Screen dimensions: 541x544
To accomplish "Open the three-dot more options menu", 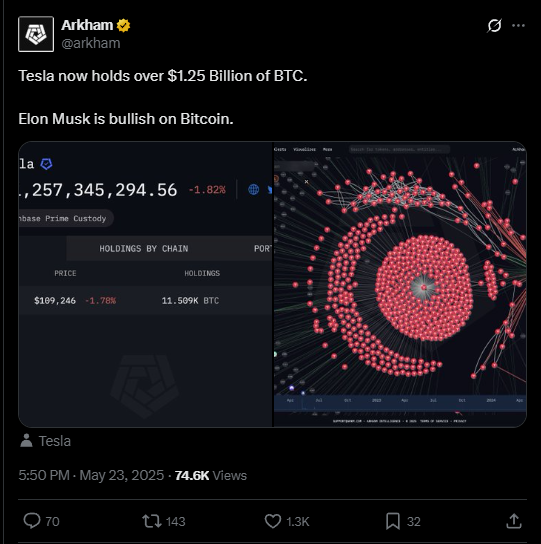I will pyautogui.click(x=518, y=25).
